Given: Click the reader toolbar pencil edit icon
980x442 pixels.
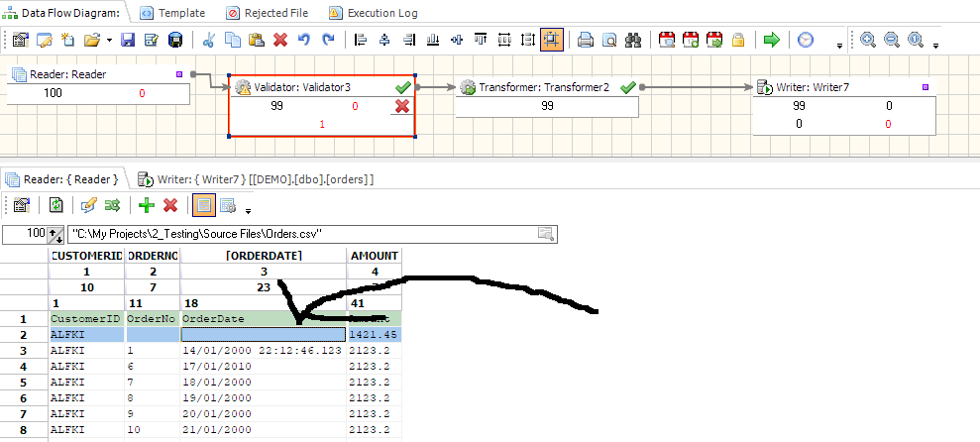Looking at the screenshot, I should click(89, 205).
